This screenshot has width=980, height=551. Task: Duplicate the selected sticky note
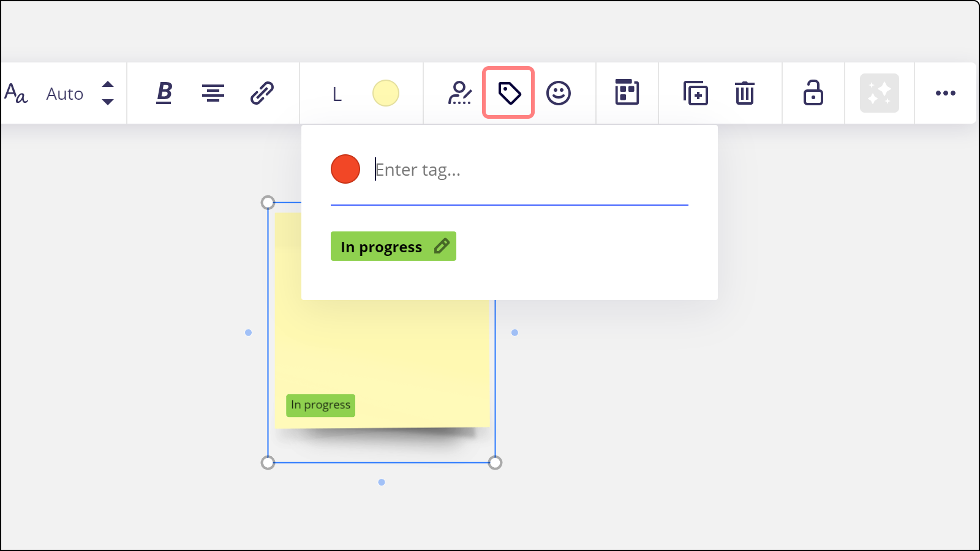(696, 93)
